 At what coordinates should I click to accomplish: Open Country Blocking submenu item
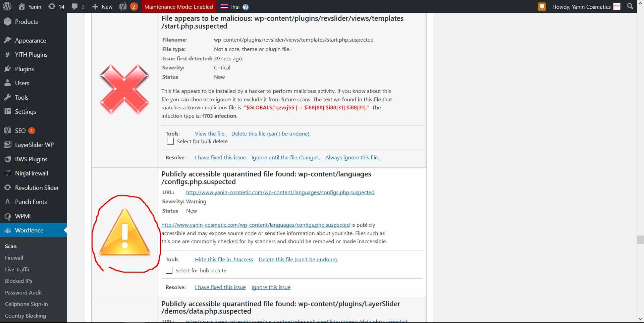pyautogui.click(x=25, y=316)
